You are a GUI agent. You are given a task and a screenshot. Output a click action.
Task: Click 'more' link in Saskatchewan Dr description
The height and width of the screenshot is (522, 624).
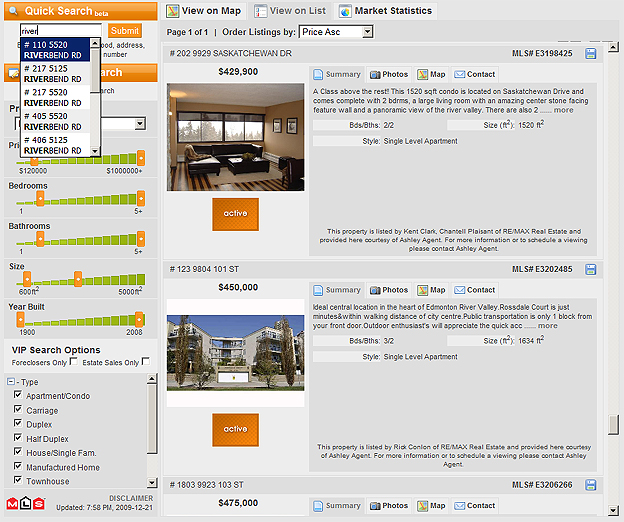pyautogui.click(x=564, y=110)
